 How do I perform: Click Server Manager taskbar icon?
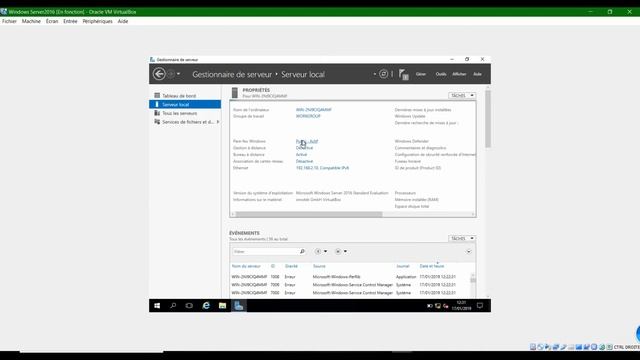[239, 305]
